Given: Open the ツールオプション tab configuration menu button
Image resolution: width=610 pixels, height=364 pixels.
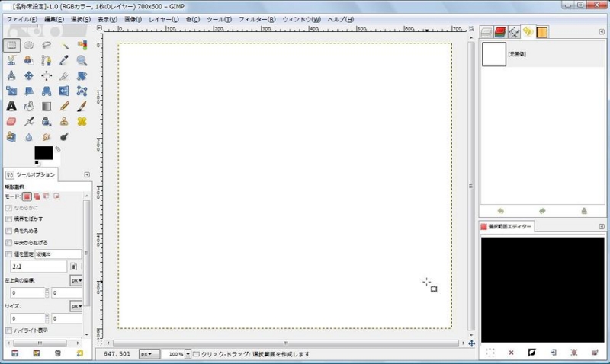Looking at the screenshot, I should click(87, 175).
